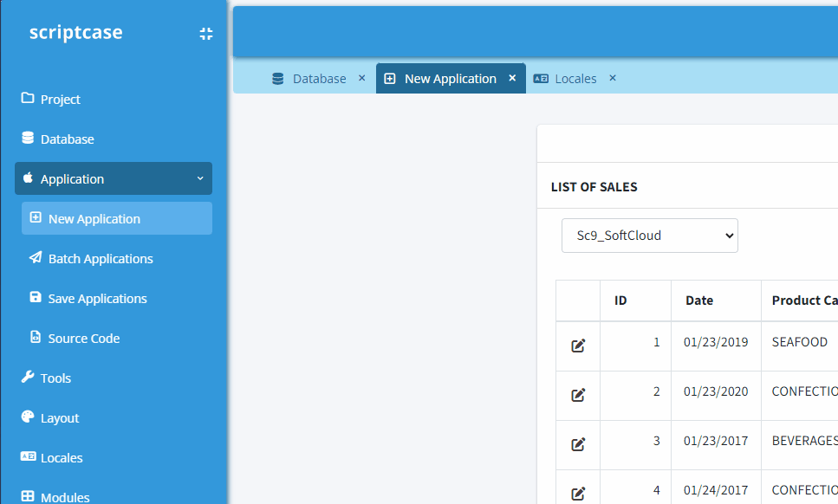The image size is (838, 504).
Task: Sort by the Date column header
Action: 699,300
